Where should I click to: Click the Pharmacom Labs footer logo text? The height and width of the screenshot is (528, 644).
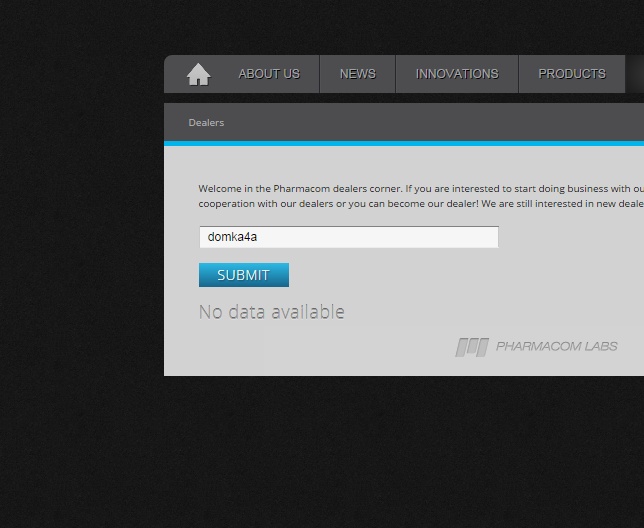click(556, 347)
